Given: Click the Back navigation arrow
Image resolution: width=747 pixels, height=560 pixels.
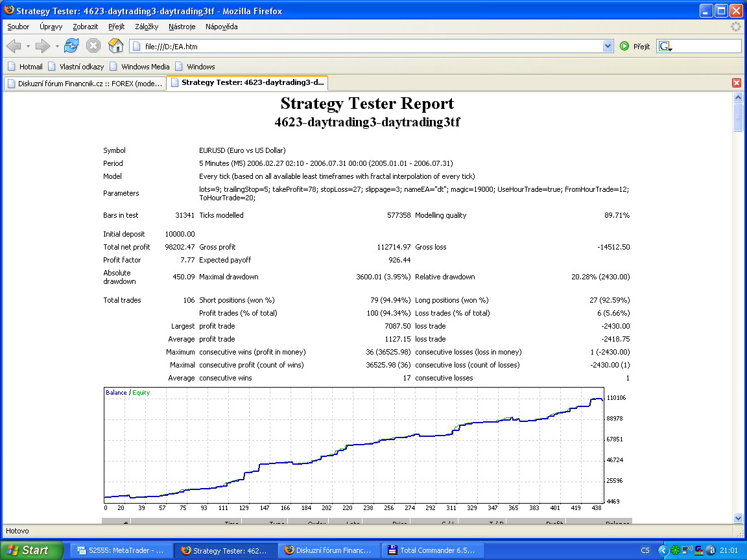Looking at the screenshot, I should [14, 46].
